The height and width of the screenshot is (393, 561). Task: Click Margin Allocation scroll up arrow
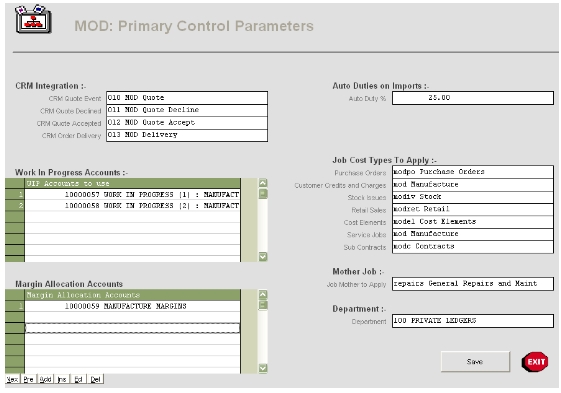click(x=263, y=295)
